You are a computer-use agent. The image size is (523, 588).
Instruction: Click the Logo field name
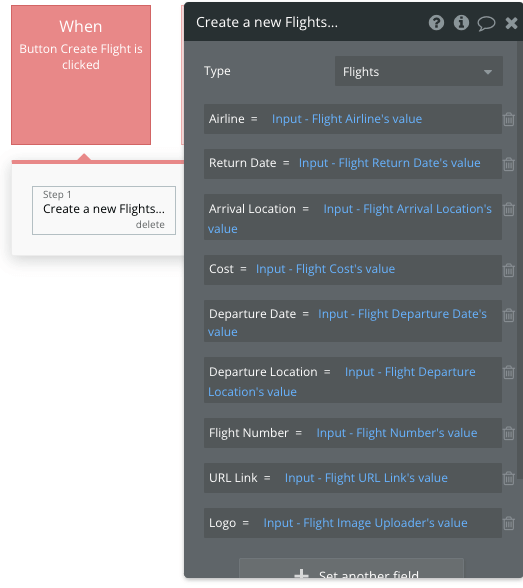(222, 523)
